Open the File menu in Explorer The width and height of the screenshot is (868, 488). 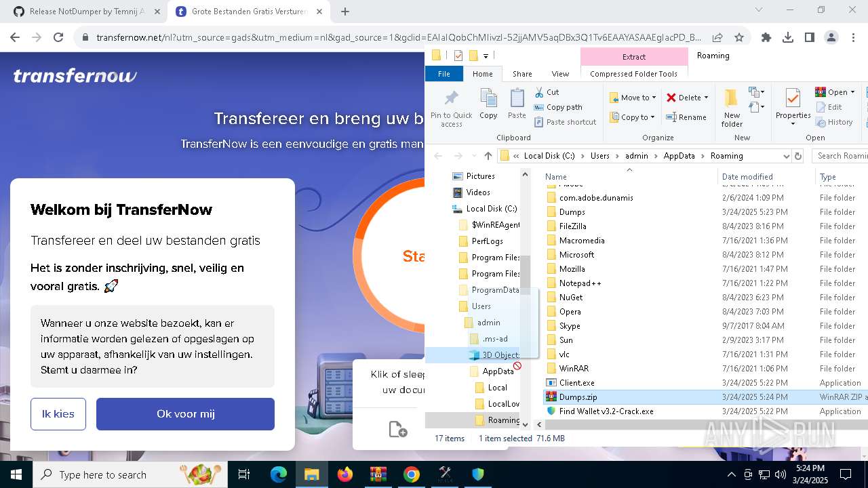(444, 74)
